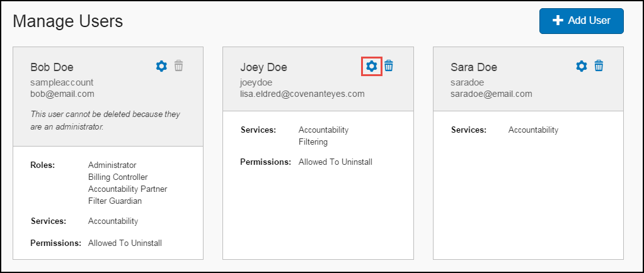644x273 pixels.
Task: Select the Sara Doe user name
Action: point(474,67)
